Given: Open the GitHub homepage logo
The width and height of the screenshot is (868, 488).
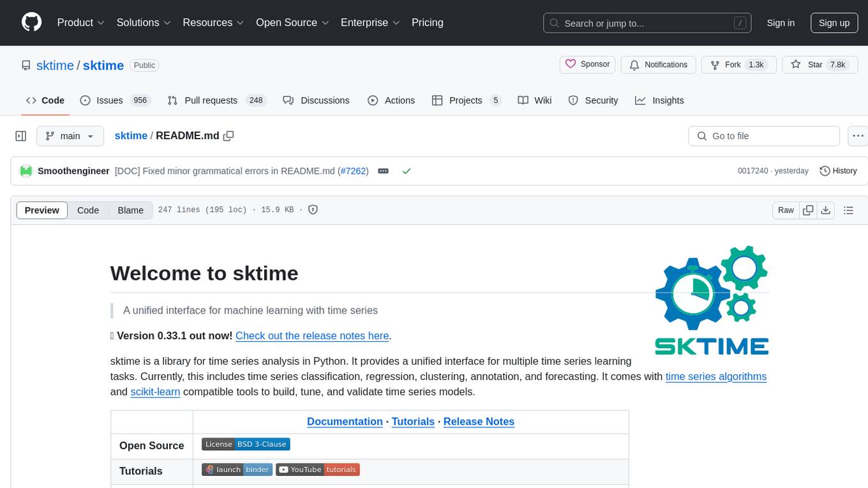Looking at the screenshot, I should [x=32, y=22].
